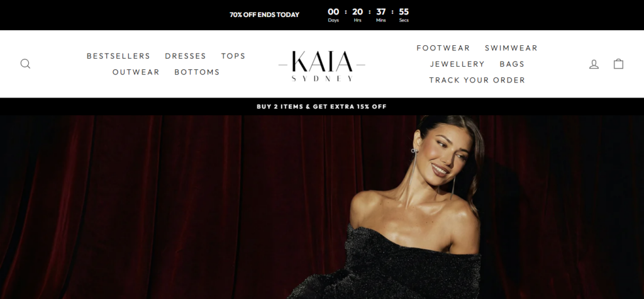This screenshot has width=644, height=299.
Task: Select the Outwear menu item
Action: point(136,72)
